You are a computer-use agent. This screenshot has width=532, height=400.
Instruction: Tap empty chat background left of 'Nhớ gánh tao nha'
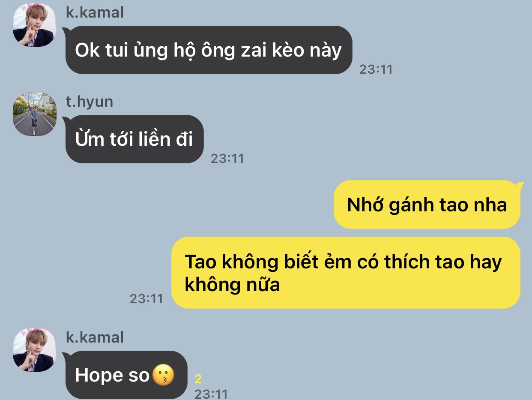pos(171,205)
